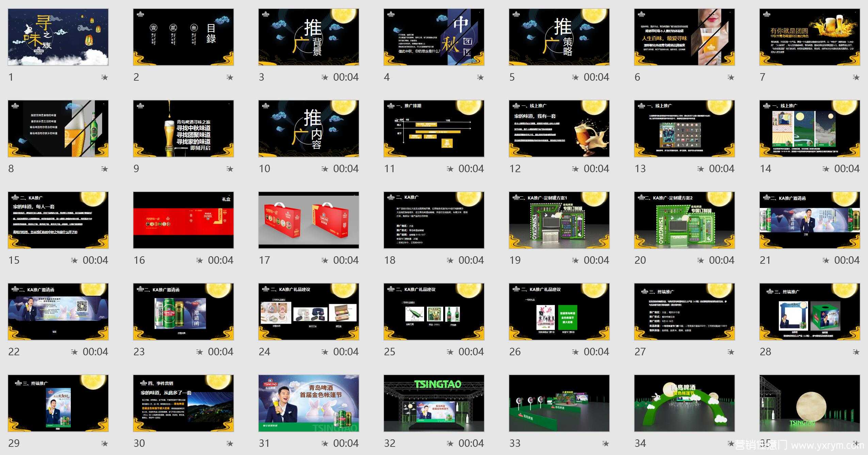
Task: Select slide 11 推广排期 schedule thumbnail
Action: 434,129
